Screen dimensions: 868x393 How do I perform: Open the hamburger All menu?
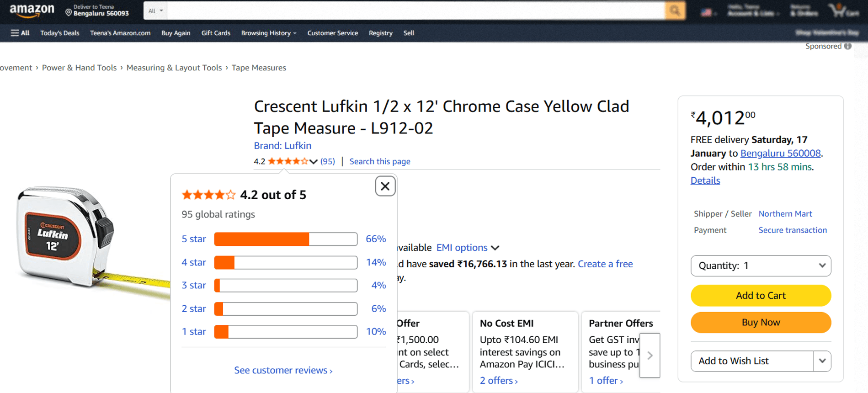coord(20,33)
